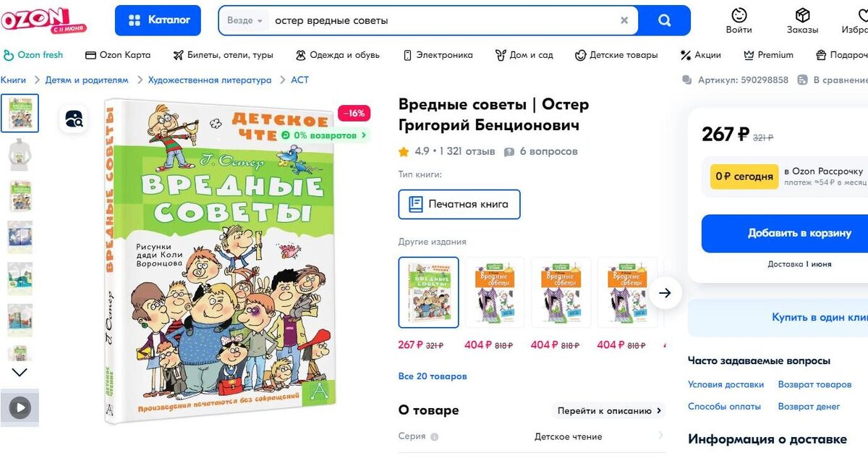Click the arrow to view more editions
This screenshot has height=461, width=868.
[x=665, y=293]
